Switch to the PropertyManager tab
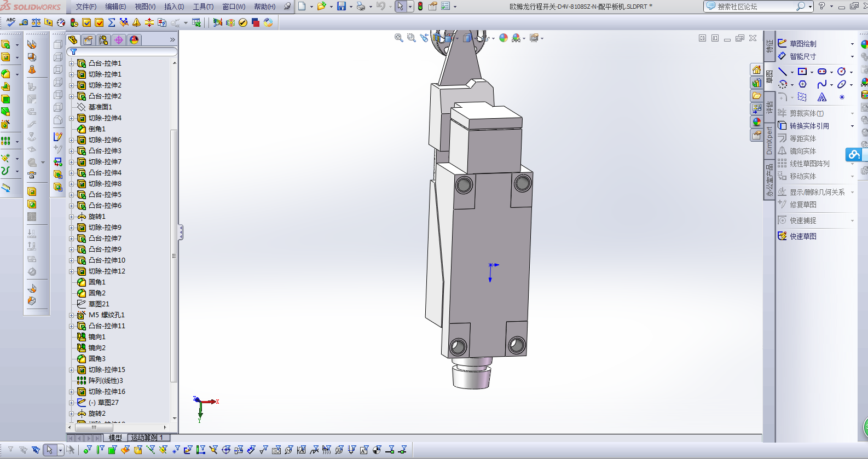This screenshot has height=459, width=868. pyautogui.click(x=88, y=40)
